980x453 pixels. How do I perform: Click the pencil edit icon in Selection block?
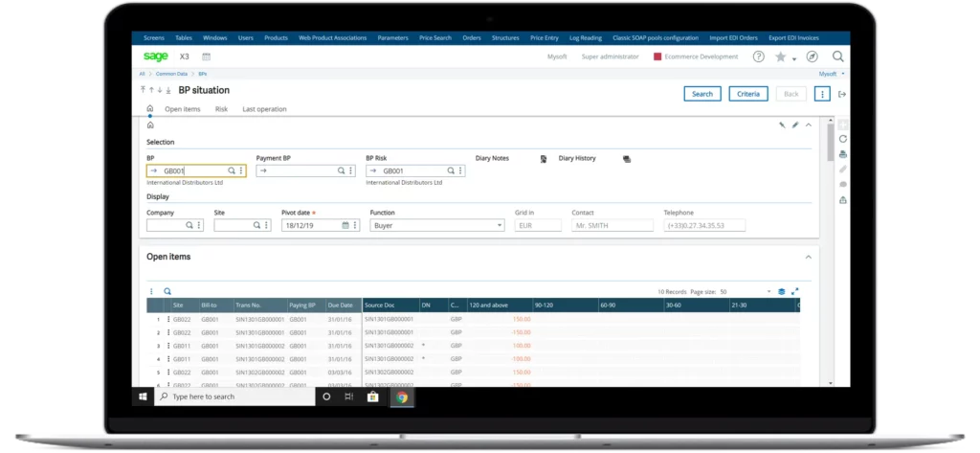(795, 125)
